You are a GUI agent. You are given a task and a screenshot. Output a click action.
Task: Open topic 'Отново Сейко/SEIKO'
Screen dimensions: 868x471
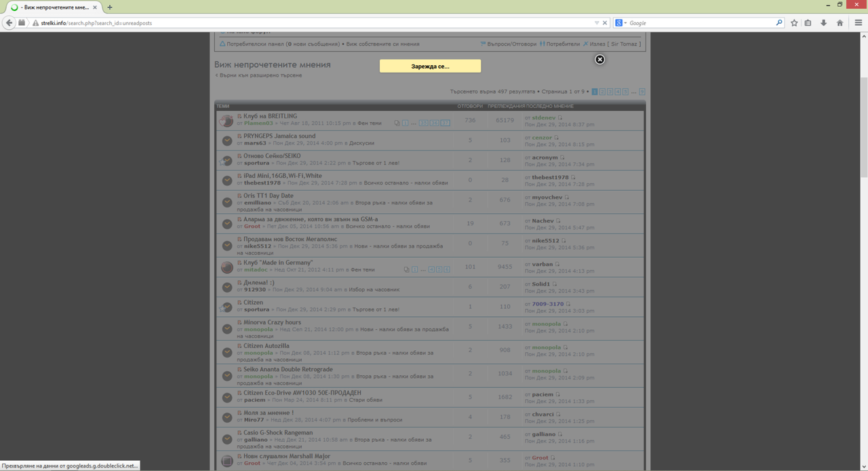click(272, 156)
